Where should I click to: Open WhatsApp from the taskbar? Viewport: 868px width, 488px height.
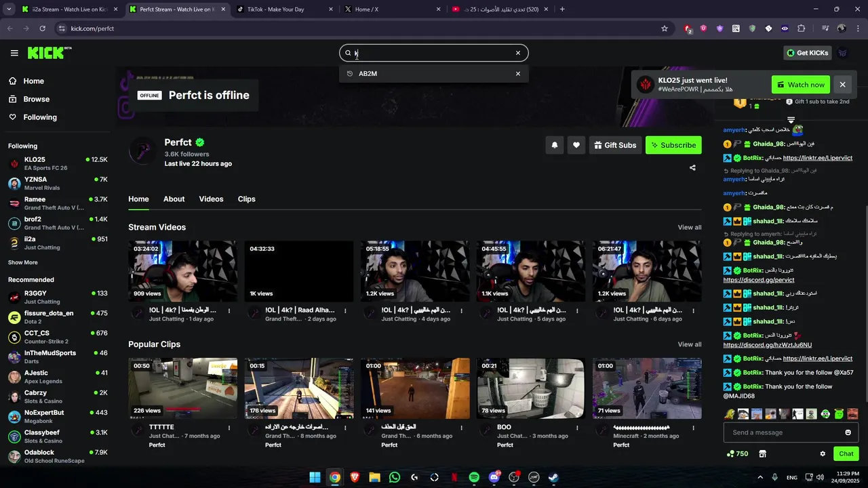[395, 477]
